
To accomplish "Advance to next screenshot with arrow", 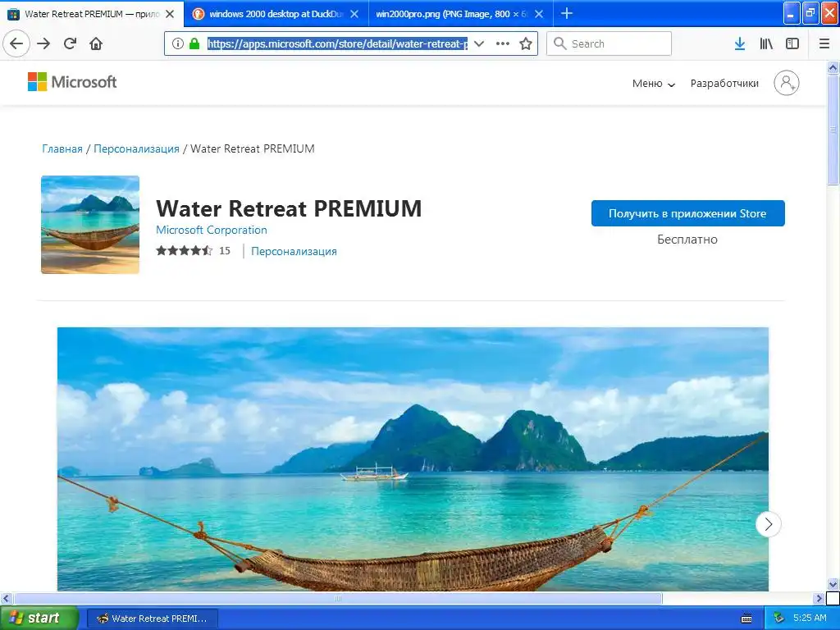I will click(768, 524).
